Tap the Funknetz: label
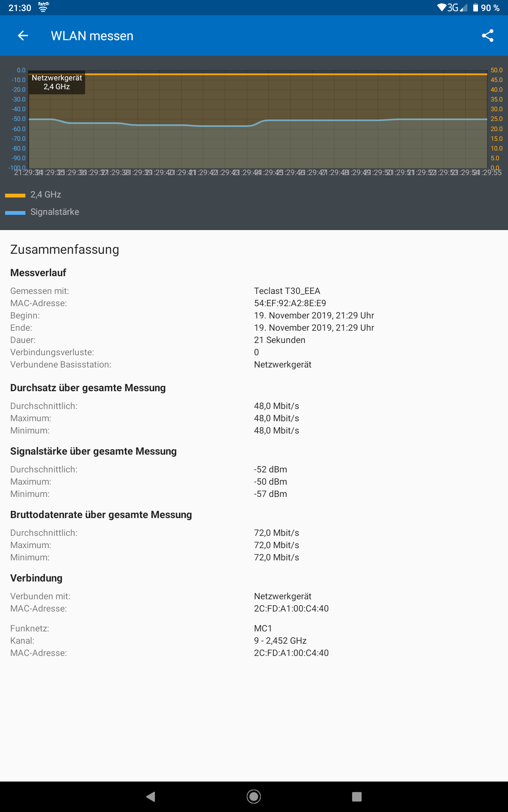 (30, 628)
